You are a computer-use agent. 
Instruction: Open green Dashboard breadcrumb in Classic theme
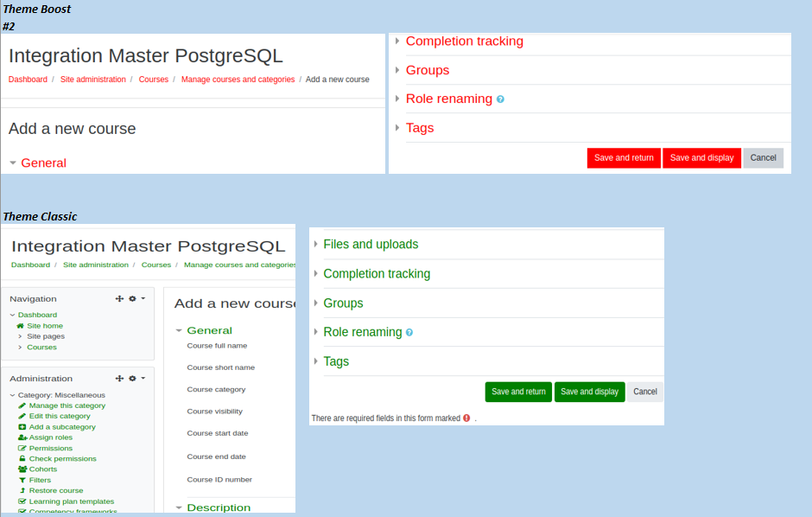coord(30,265)
